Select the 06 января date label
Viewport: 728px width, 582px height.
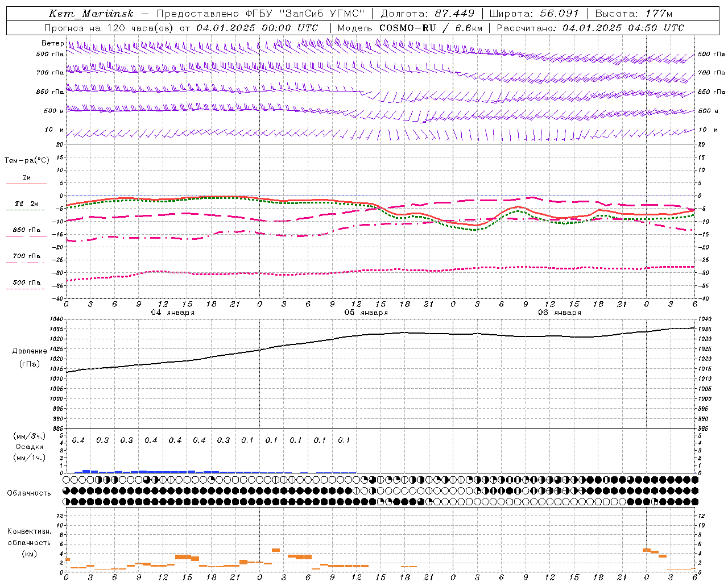click(x=559, y=313)
